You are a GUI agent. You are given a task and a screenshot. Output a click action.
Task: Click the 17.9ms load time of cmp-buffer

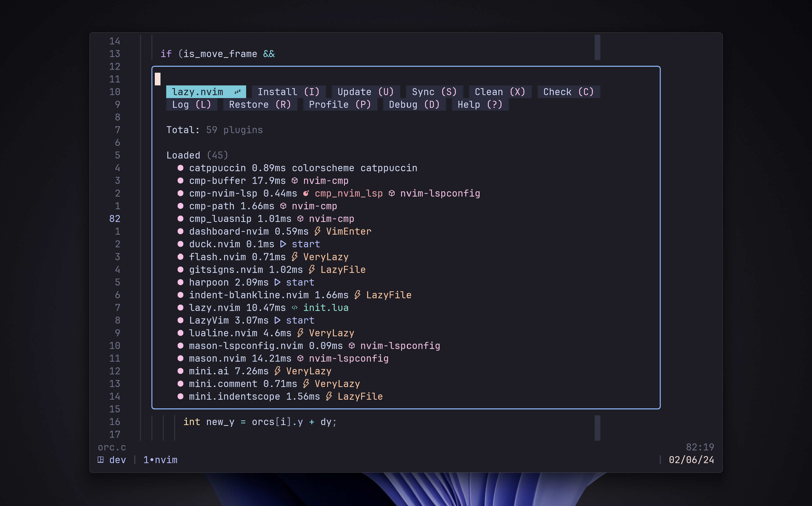pyautogui.click(x=269, y=181)
